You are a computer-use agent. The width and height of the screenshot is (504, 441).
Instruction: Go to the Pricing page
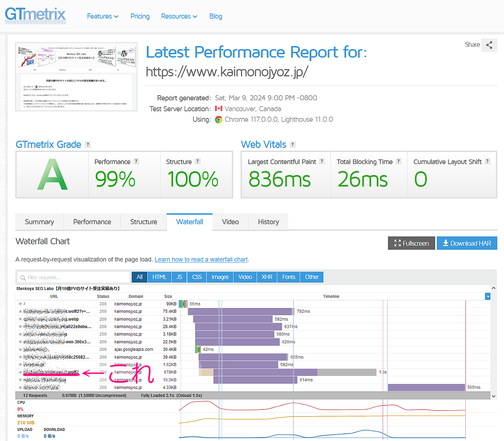(140, 16)
